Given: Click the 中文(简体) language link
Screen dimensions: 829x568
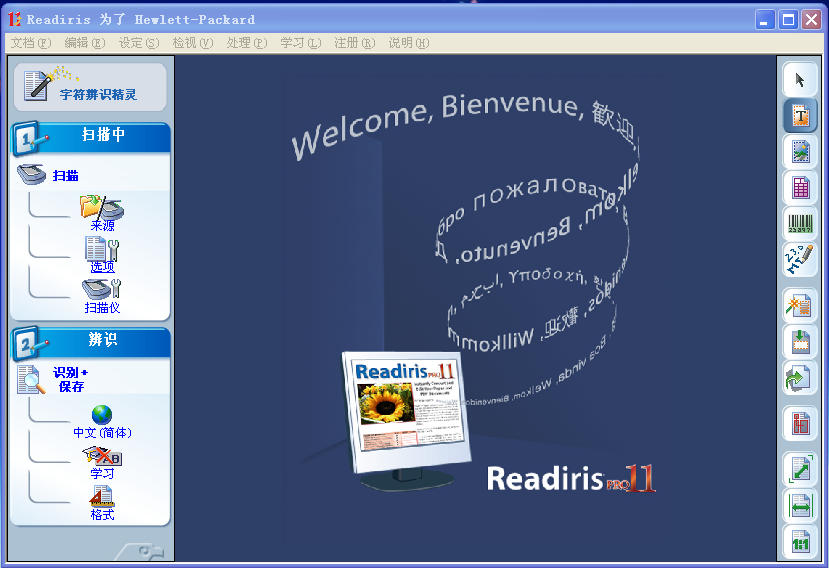Looking at the screenshot, I should click(102, 433).
